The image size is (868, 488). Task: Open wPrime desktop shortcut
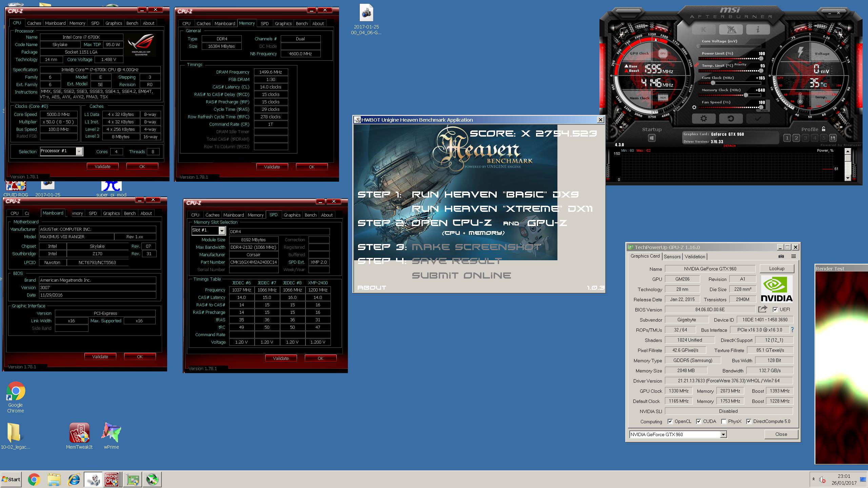coord(111,436)
